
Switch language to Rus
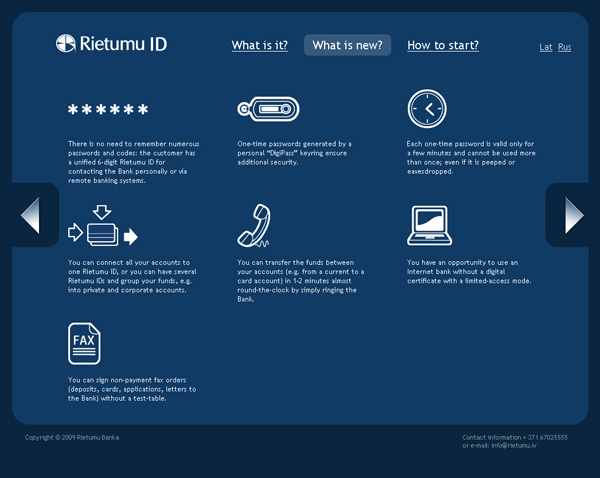coord(564,47)
